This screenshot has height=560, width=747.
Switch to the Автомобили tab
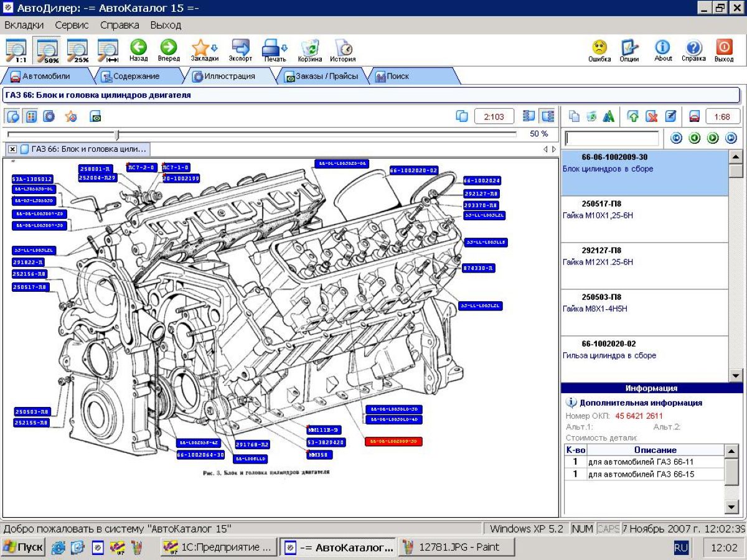point(47,77)
